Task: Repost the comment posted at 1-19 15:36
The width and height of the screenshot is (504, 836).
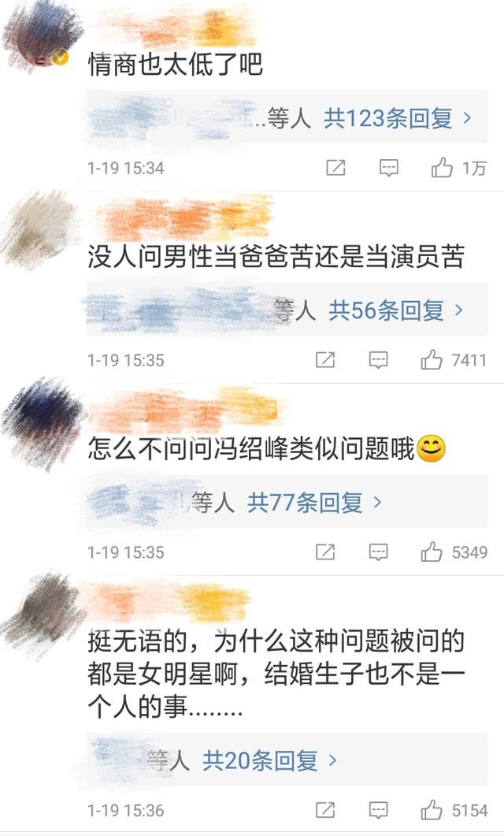Action: click(325, 810)
